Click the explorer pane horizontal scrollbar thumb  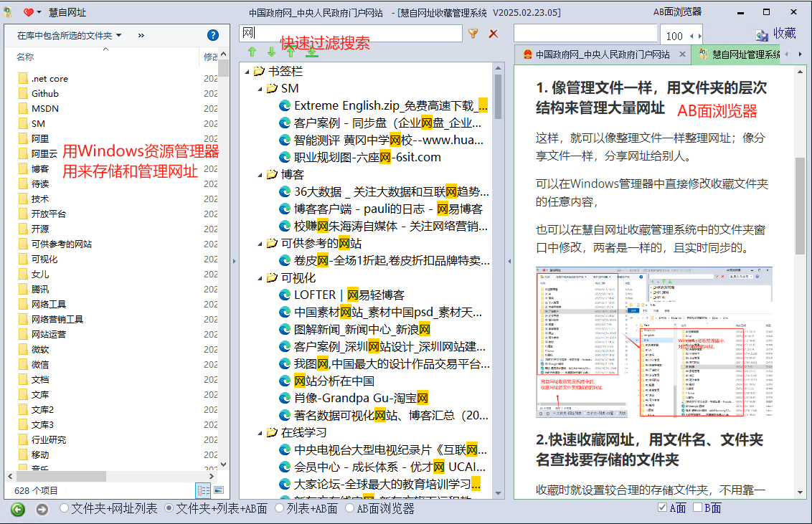61,476
